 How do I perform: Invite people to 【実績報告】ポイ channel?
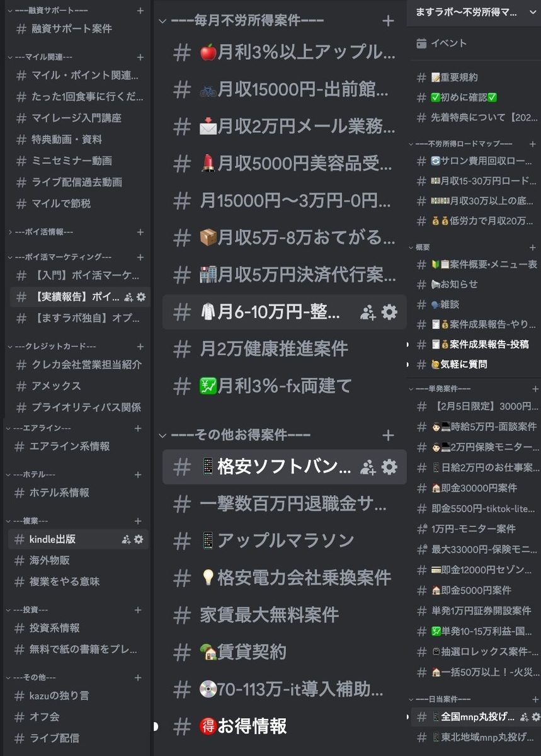pos(128,297)
